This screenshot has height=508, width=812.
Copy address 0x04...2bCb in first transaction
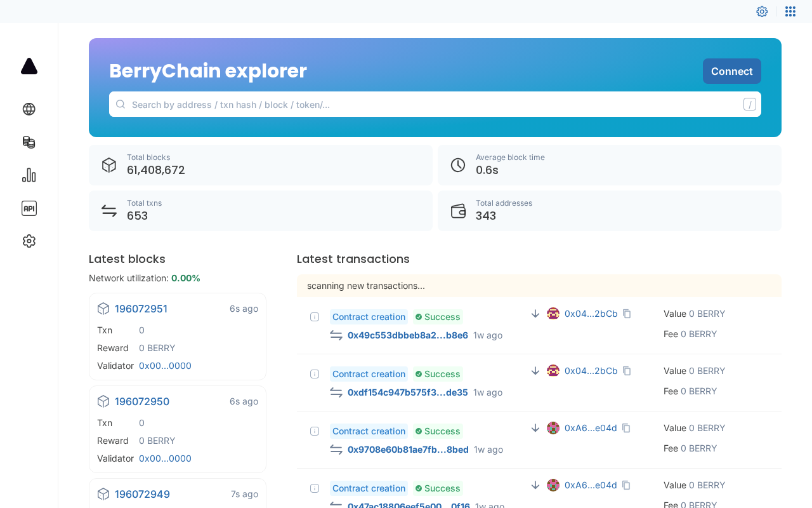pos(627,314)
